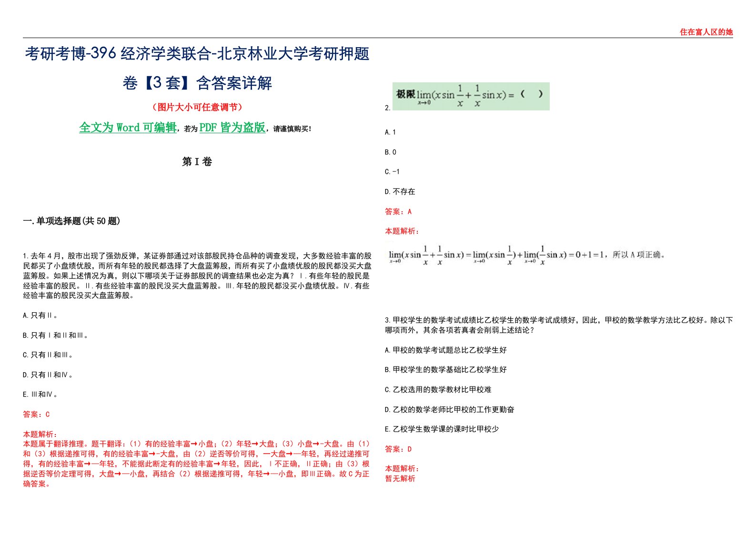Viewport: 756px width, 534px height.
Task: Click the text 暂无解析
Action: coord(400,479)
